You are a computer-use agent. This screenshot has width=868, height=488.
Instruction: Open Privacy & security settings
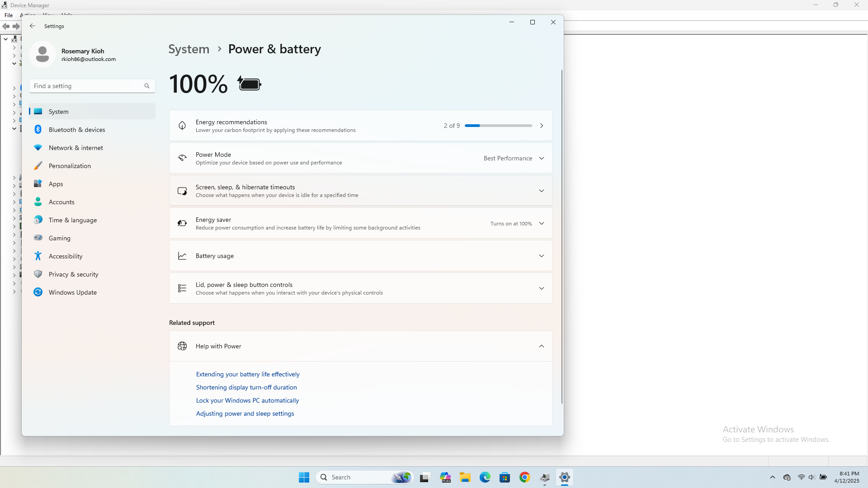92,274
